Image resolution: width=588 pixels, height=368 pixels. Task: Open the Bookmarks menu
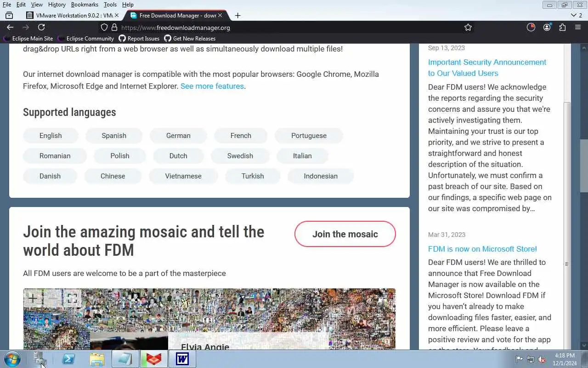[85, 5]
